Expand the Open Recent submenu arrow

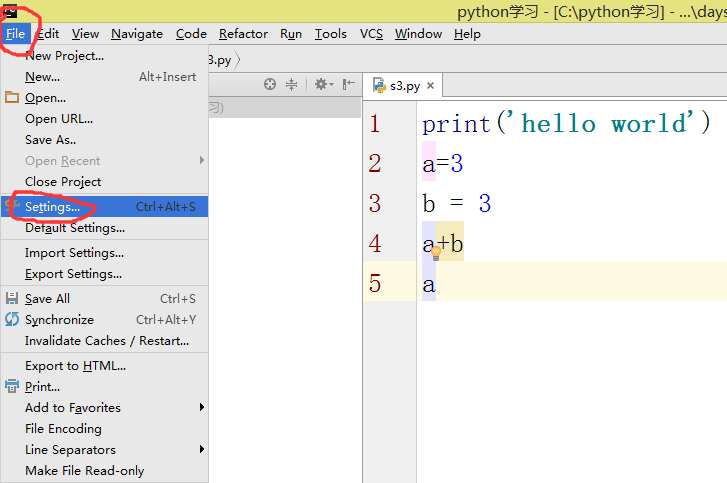coord(202,160)
